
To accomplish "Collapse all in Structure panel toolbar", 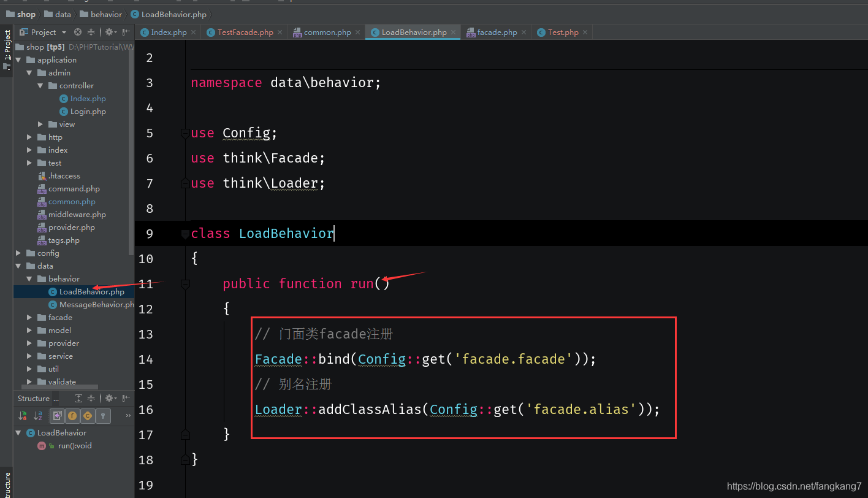I will coord(91,398).
